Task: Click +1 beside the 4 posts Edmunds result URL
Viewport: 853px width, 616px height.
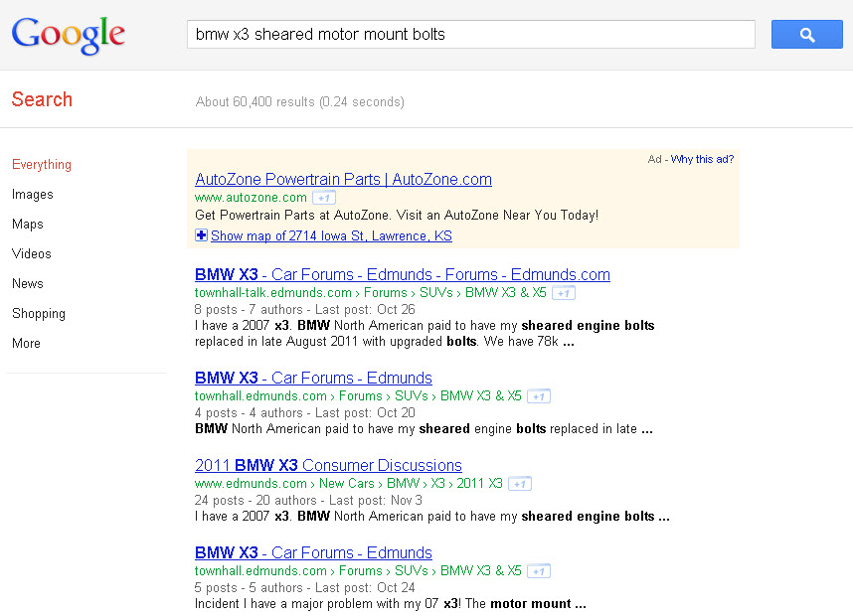Action: tap(539, 396)
